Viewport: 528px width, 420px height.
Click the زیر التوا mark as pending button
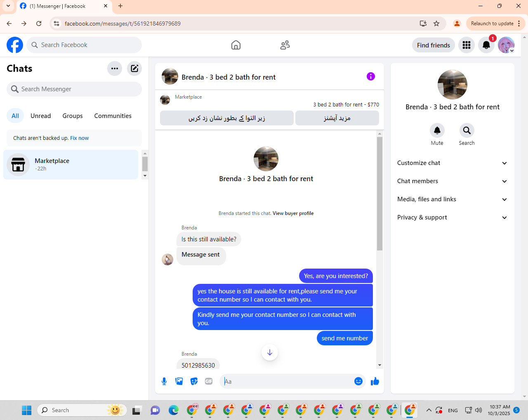point(227,118)
